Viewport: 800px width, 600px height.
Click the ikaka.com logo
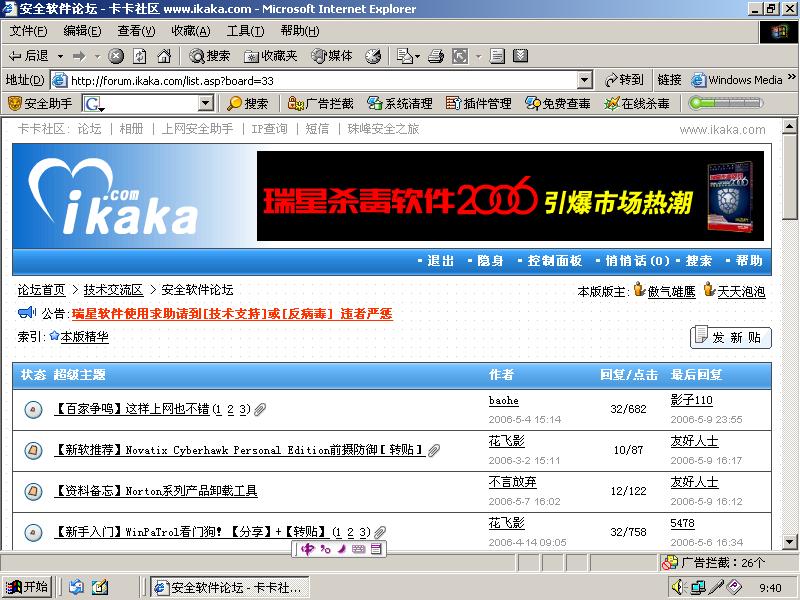pos(114,197)
